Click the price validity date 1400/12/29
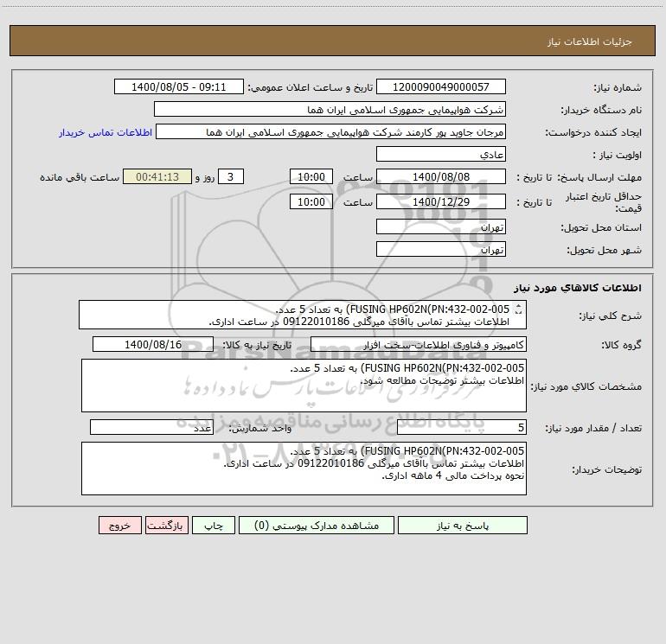Screen dimensions: 666x644 tap(441, 201)
